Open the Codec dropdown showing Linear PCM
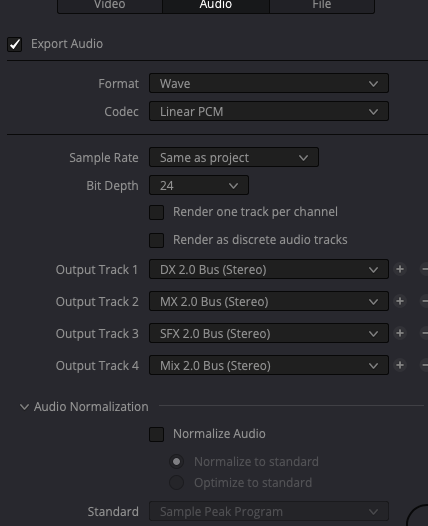Image resolution: width=428 pixels, height=526 pixels. click(269, 111)
